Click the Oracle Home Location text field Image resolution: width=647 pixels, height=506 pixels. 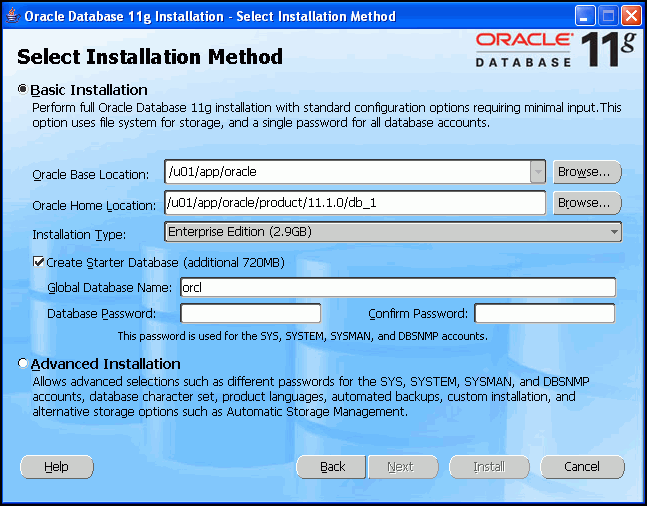(354, 203)
